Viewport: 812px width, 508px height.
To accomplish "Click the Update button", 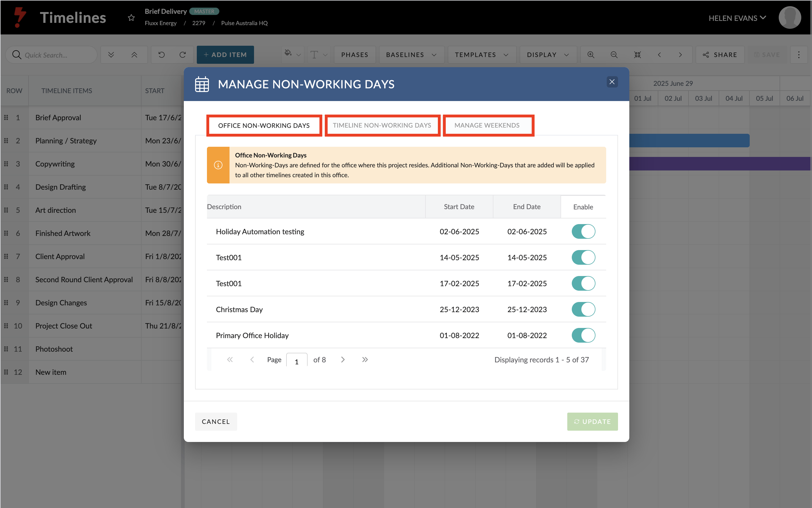I will (x=592, y=421).
